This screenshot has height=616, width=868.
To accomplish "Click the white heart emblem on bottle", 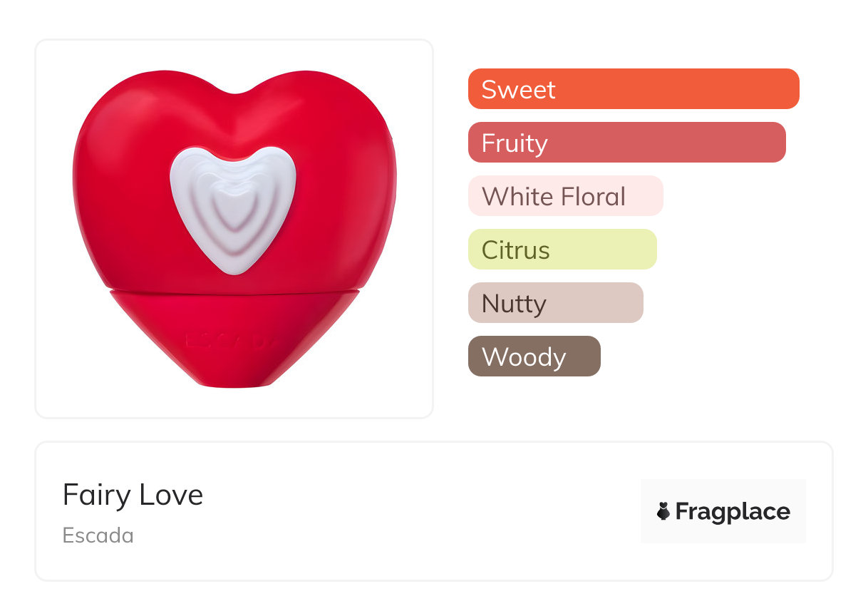I will (234, 210).
